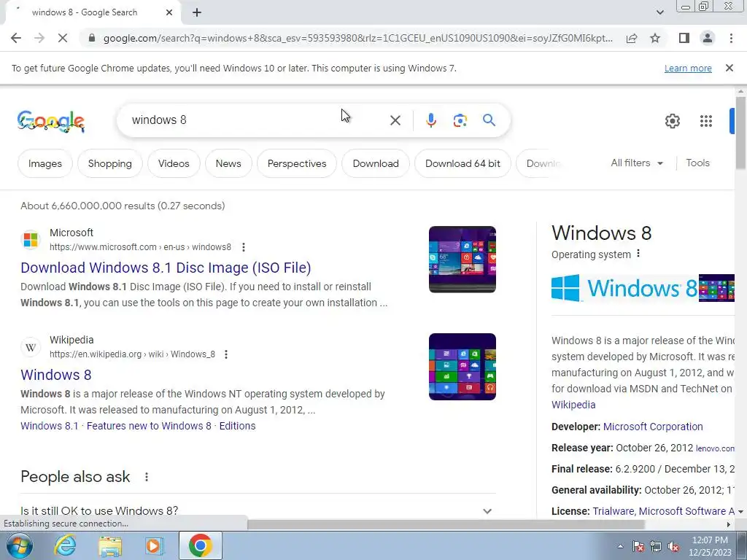Screen dimensions: 747x560
Task: Open the share this page icon
Action: pos(632,38)
